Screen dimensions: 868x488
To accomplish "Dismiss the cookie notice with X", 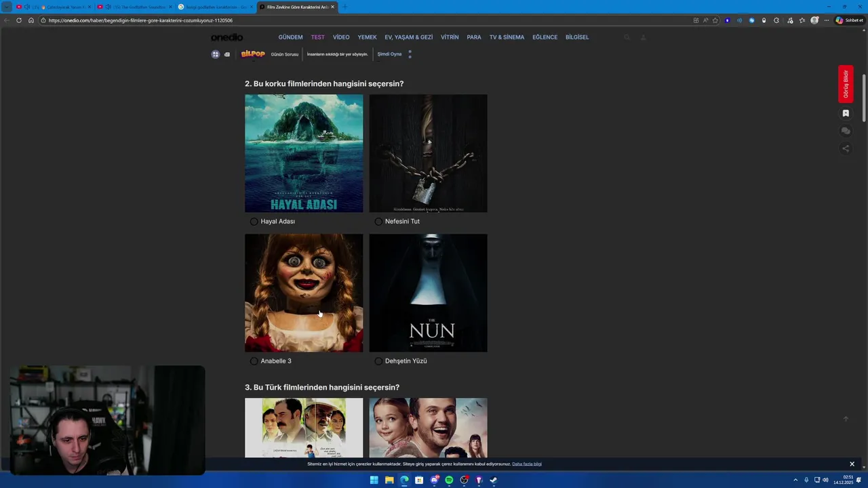I will pyautogui.click(x=852, y=464).
